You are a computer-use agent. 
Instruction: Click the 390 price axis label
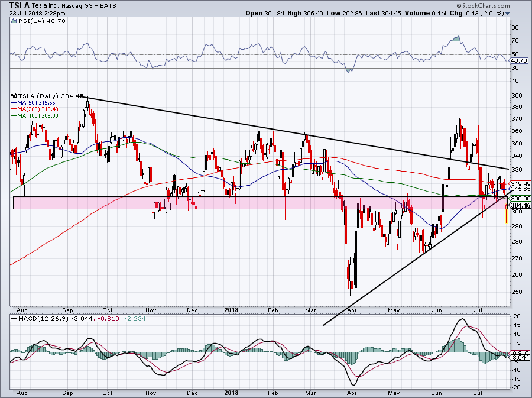point(517,96)
